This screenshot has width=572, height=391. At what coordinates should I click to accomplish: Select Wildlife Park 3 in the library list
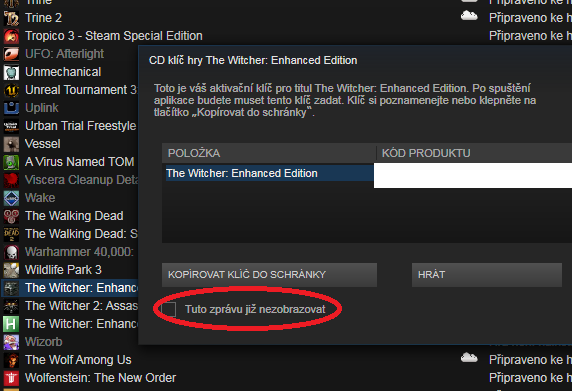(x=63, y=270)
